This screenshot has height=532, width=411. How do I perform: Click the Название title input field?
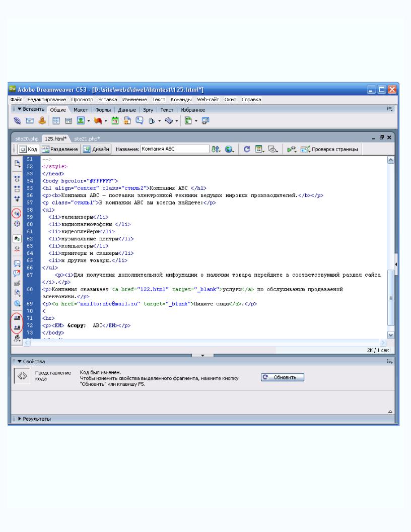tap(175, 149)
